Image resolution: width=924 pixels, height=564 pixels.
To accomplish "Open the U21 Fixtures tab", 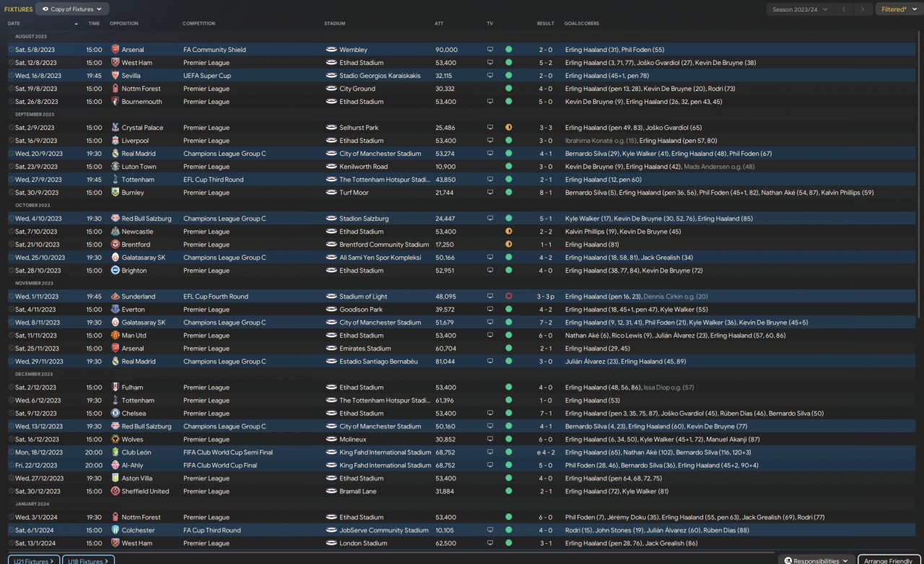I will 34,560.
